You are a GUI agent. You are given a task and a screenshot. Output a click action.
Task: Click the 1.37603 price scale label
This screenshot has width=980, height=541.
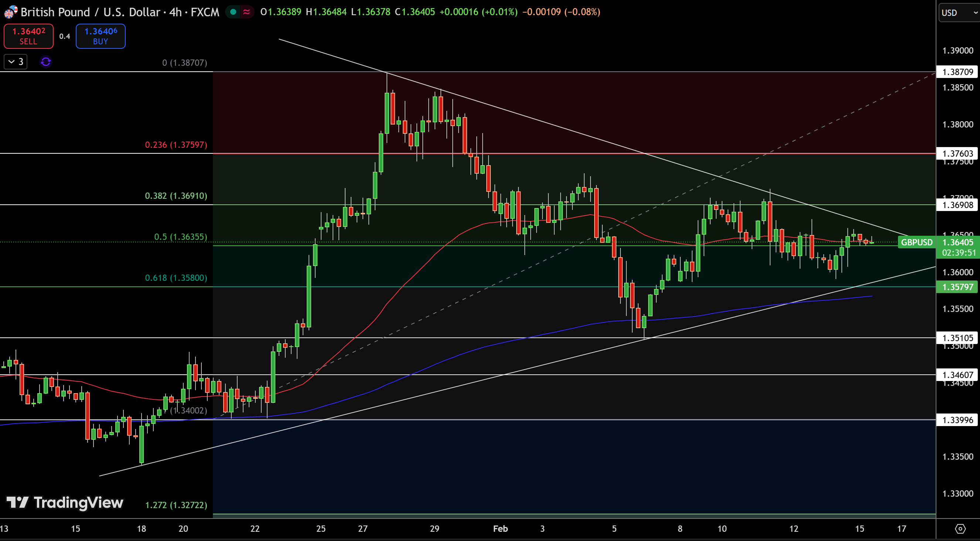point(957,153)
